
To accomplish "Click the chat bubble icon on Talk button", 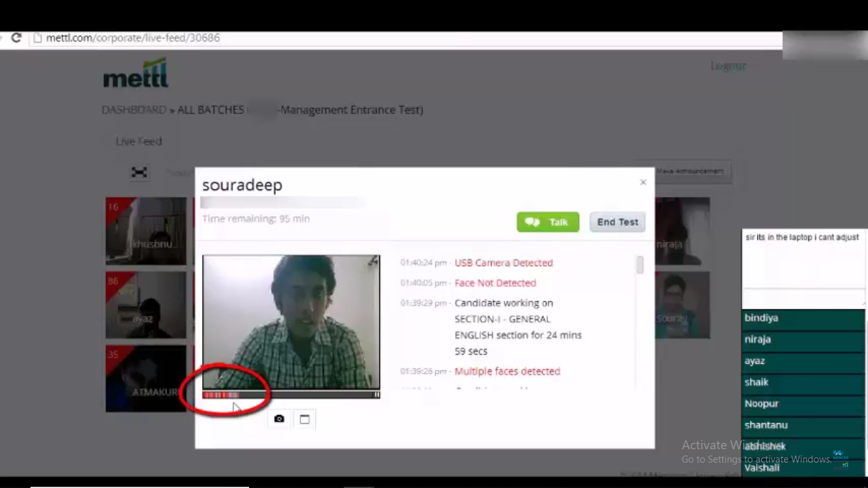I will point(534,222).
